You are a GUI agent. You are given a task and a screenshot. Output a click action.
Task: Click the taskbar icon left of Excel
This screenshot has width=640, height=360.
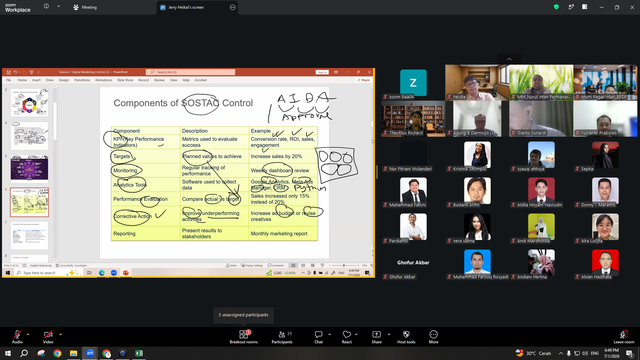pyautogui.click(x=122, y=353)
